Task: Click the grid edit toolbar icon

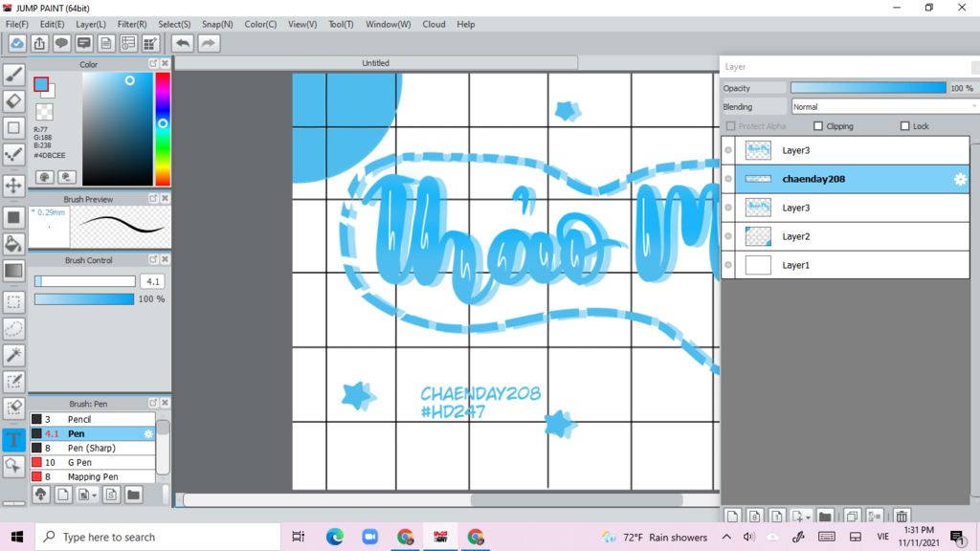Action: (x=150, y=43)
